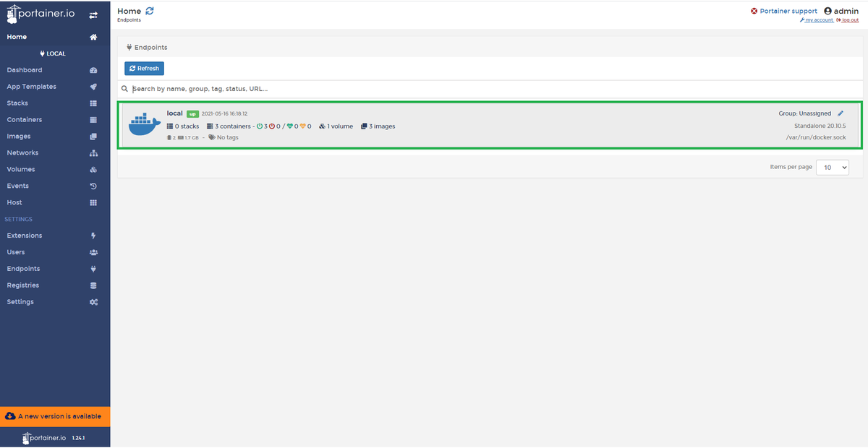Viewport: 868px width, 448px height.
Task: Select the local endpoint name
Action: [175, 113]
